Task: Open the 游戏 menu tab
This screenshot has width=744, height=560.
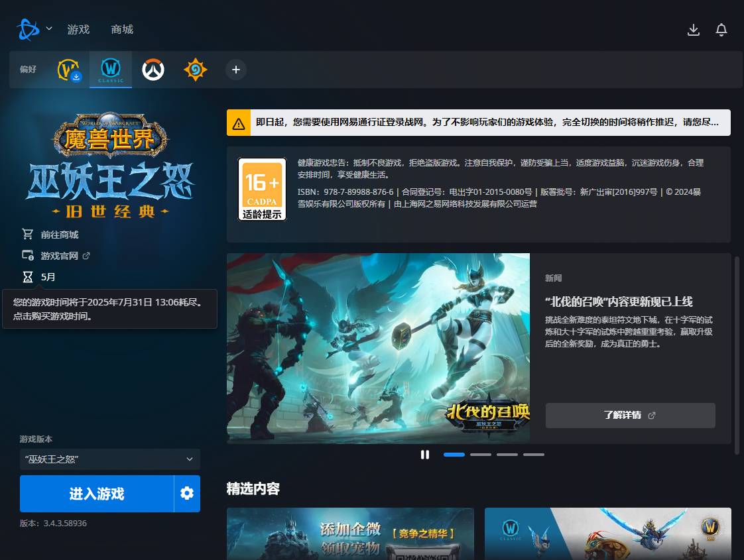Action: (x=78, y=29)
